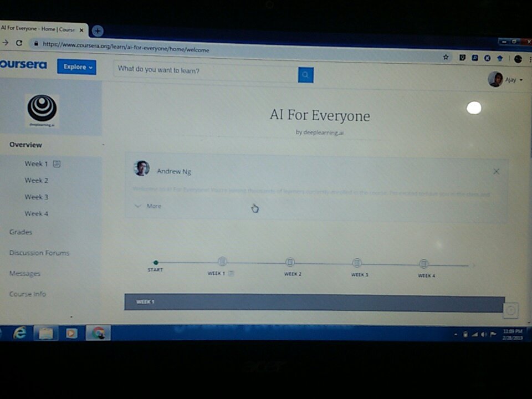The height and width of the screenshot is (399, 532).
Task: Click the Action Center flag tray icon
Action: [x=493, y=335]
